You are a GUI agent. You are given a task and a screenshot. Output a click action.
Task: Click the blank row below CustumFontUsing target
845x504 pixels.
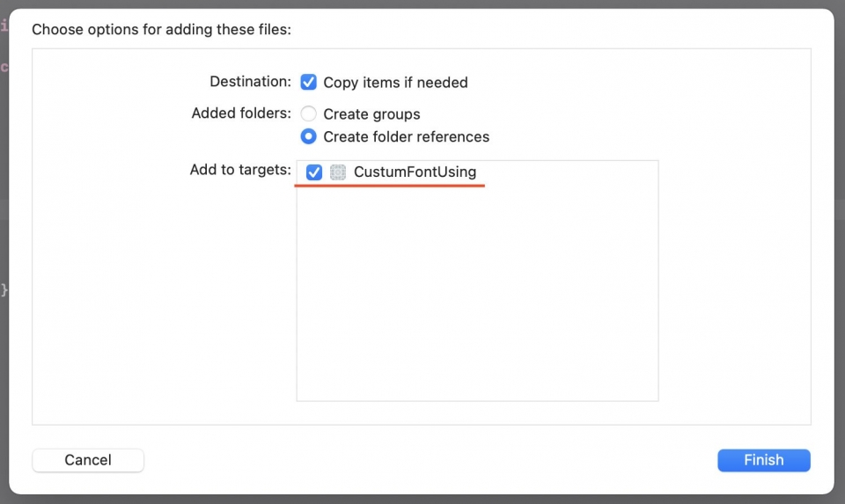(x=477, y=201)
